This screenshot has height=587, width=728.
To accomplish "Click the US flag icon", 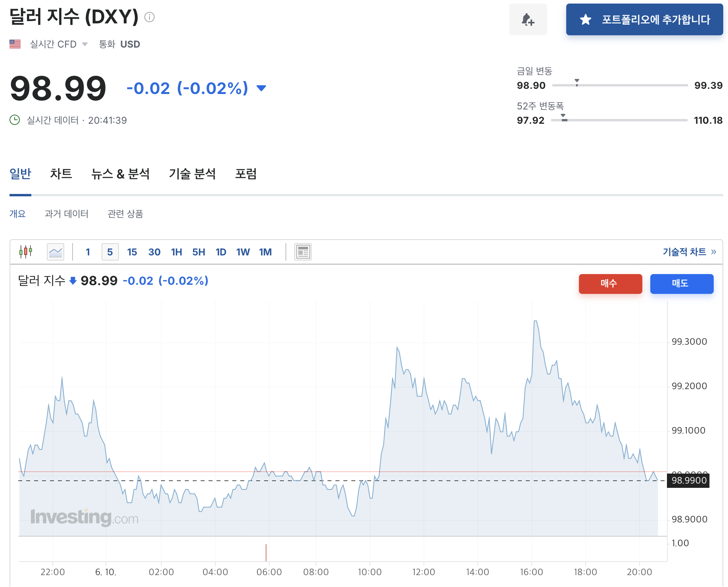I will pyautogui.click(x=15, y=44).
